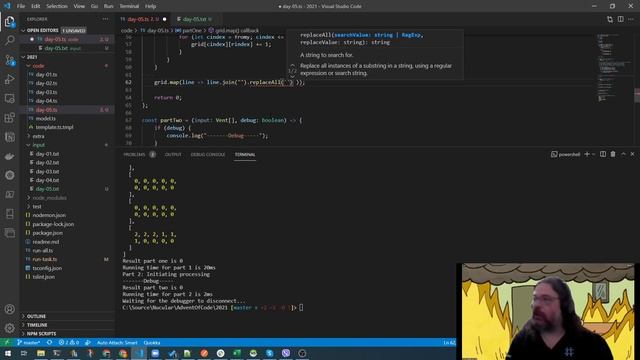The height and width of the screenshot is (360, 640).
Task: Open the Source Control view
Action: point(9,60)
